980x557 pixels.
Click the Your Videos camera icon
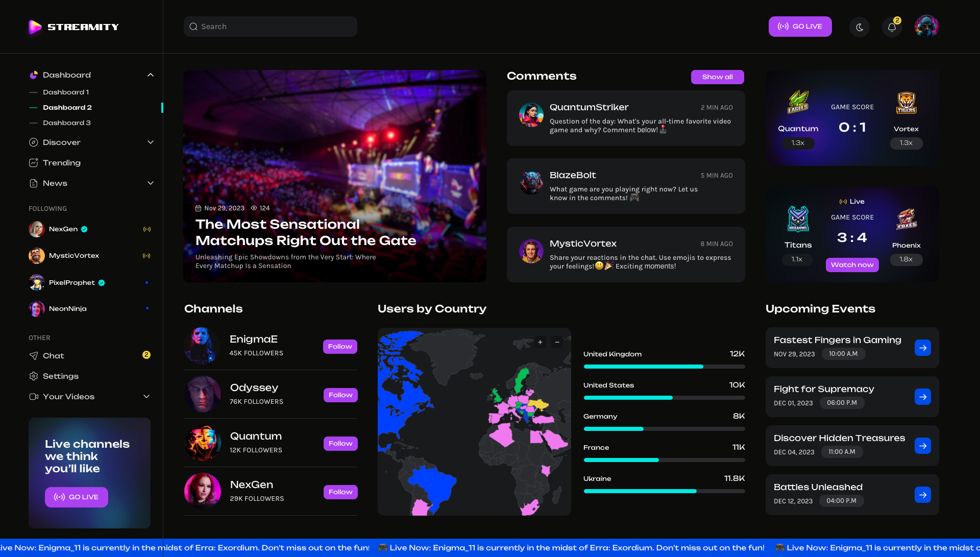(33, 397)
